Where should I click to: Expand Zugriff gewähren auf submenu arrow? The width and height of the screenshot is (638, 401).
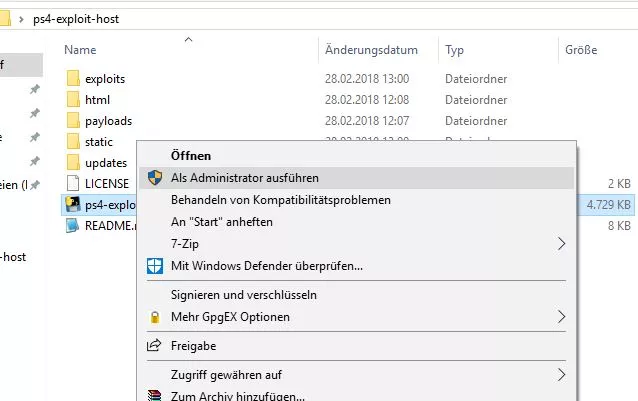click(562, 375)
